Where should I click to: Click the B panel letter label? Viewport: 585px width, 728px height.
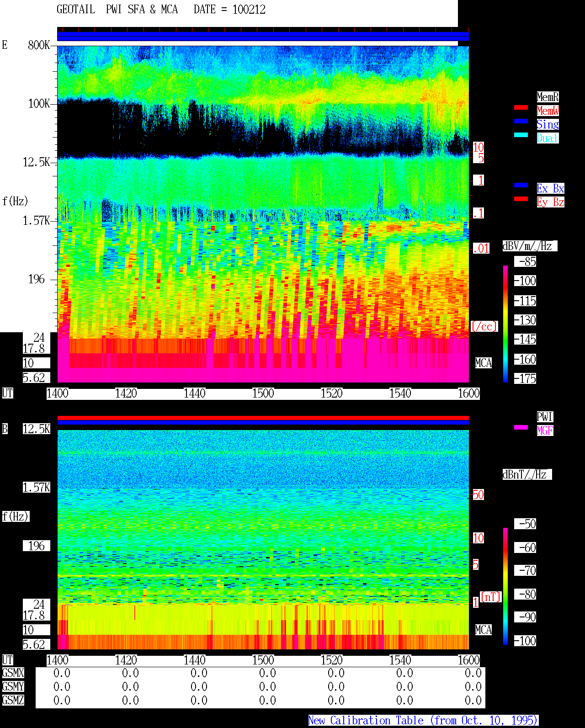(x=5, y=429)
